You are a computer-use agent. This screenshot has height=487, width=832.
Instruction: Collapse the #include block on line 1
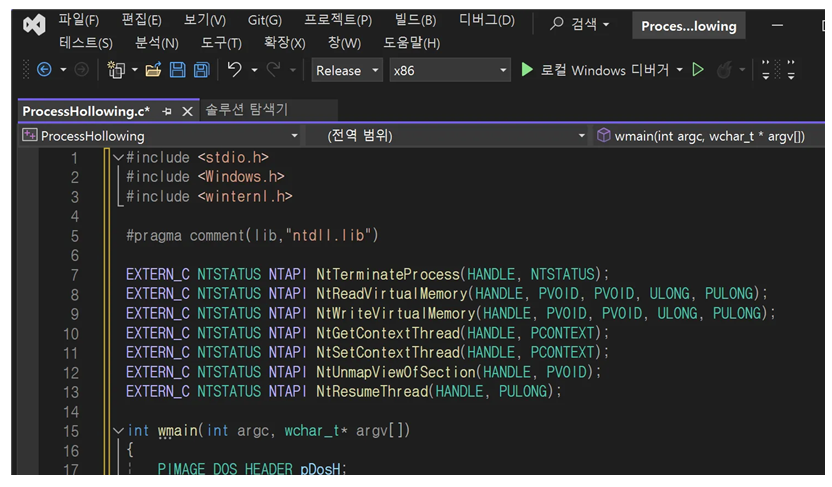[118, 158]
